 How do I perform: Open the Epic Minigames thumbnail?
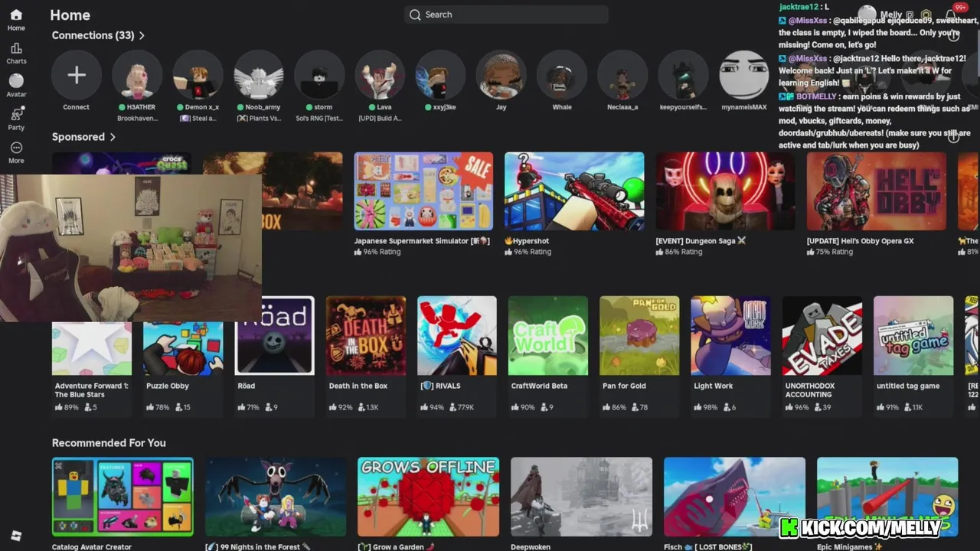[887, 497]
